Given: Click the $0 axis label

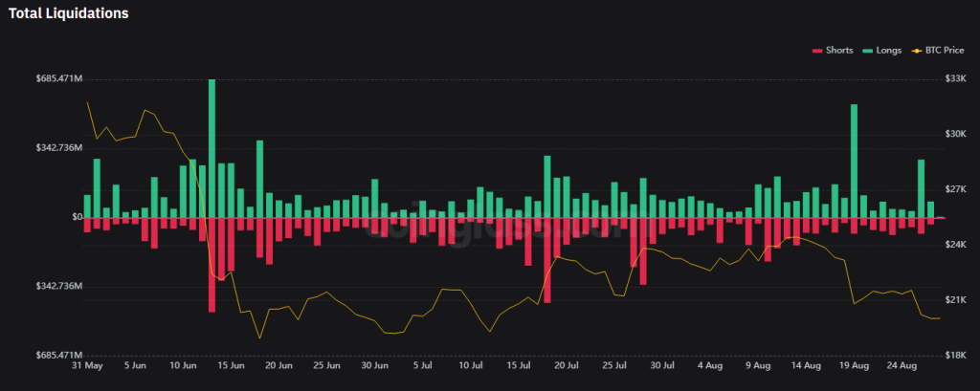Looking at the screenshot, I should (77, 217).
